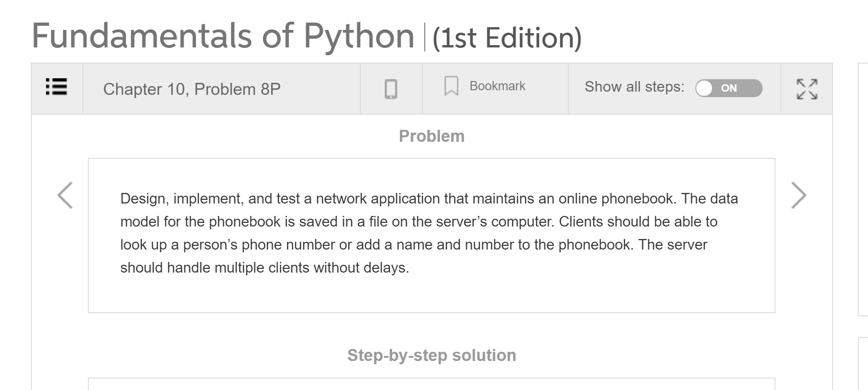Click the Chapter 10, Problem 8P selector
The image size is (868, 390).
click(x=192, y=89)
